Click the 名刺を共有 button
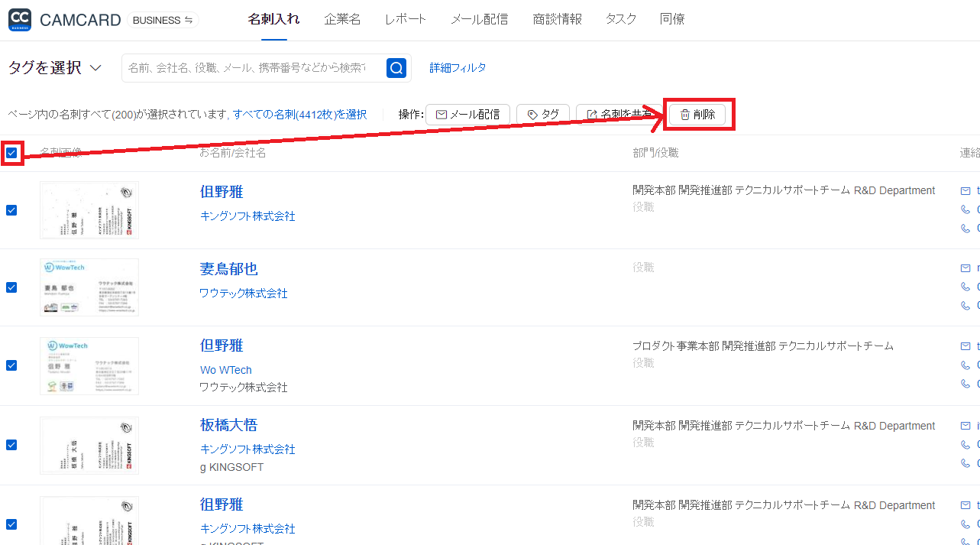 tap(620, 115)
